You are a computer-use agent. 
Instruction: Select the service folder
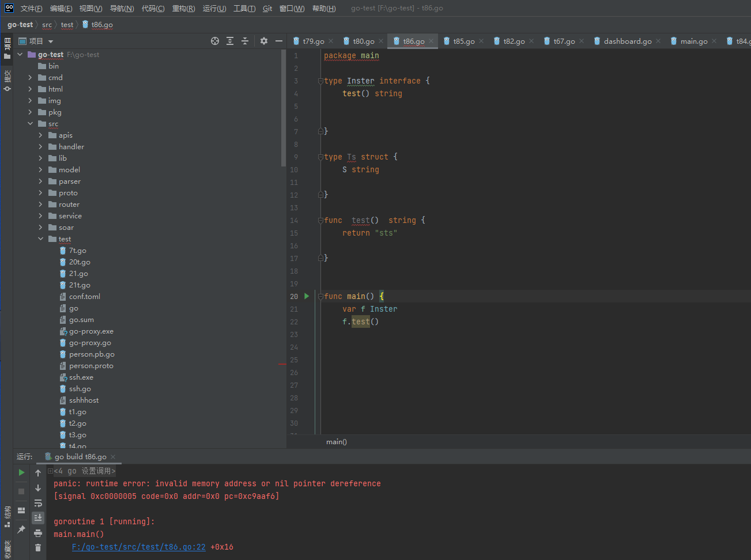coord(70,216)
